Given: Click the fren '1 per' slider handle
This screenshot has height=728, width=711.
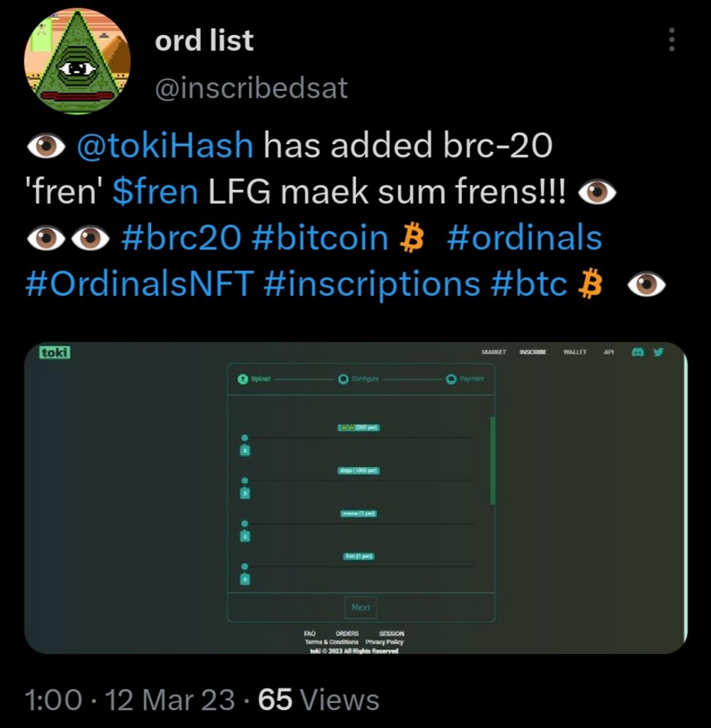Looking at the screenshot, I should (245, 567).
